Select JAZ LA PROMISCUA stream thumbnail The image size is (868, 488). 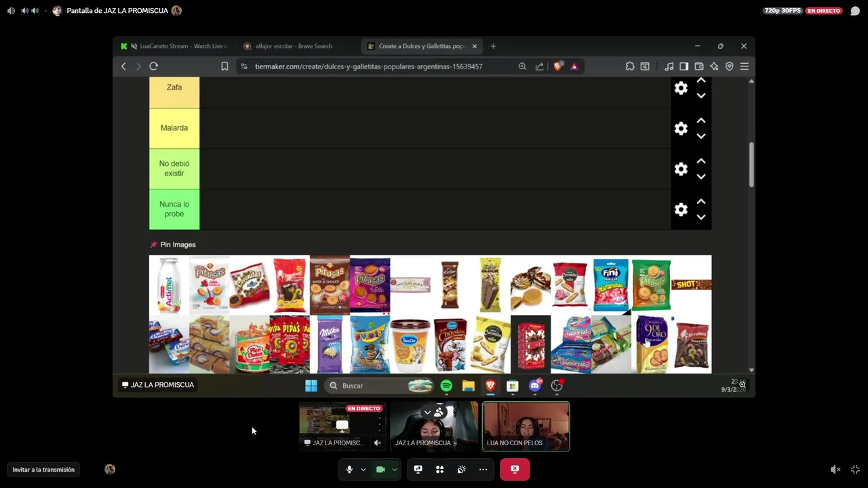pos(342,426)
